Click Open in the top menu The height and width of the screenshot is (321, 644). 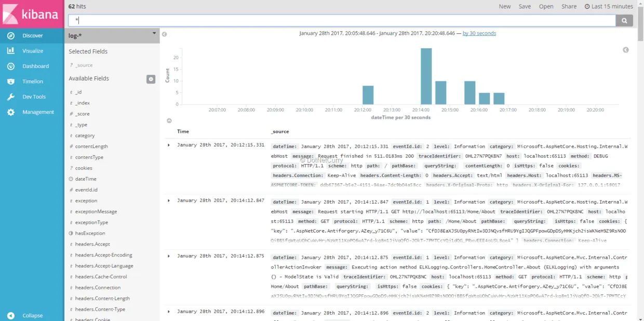coord(546,7)
